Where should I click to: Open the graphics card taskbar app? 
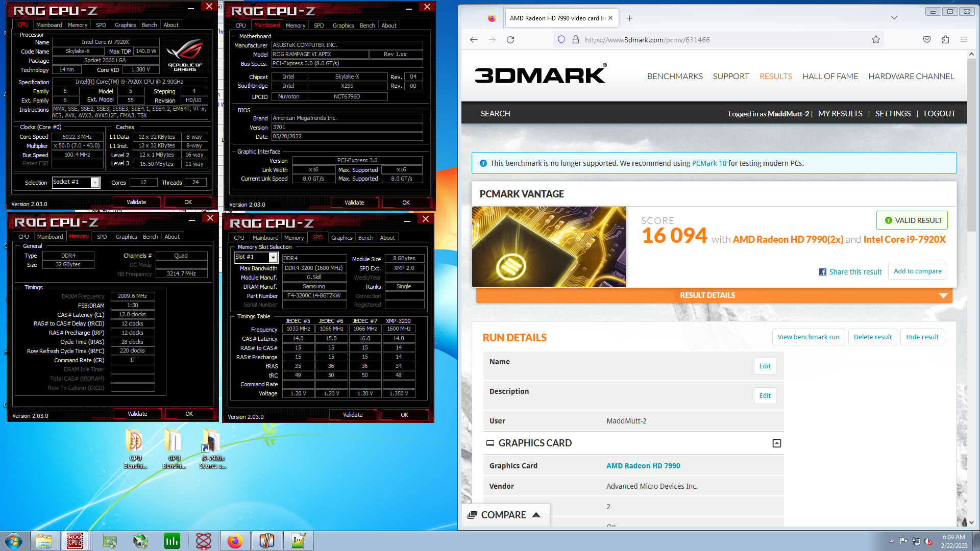pos(109,541)
